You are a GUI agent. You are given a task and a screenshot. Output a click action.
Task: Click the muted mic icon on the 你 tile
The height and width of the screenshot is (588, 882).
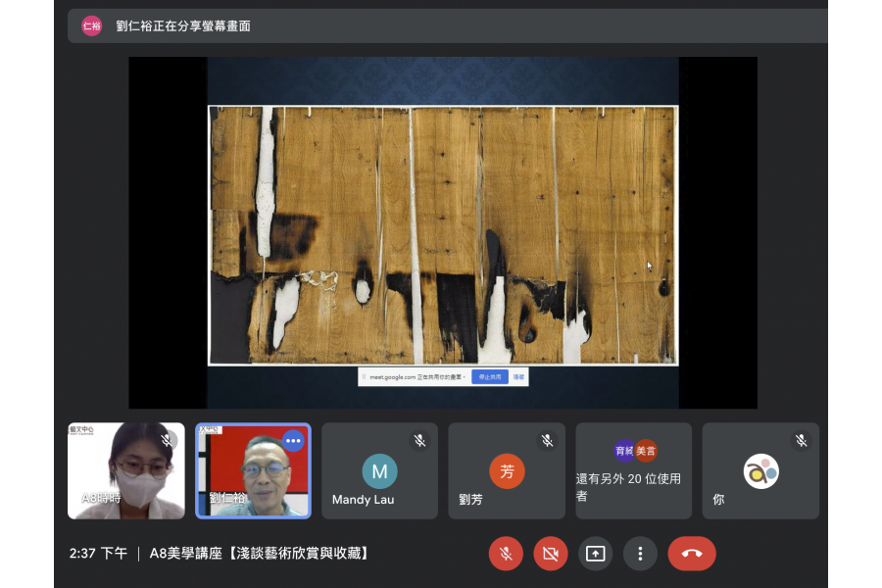pyautogui.click(x=801, y=440)
